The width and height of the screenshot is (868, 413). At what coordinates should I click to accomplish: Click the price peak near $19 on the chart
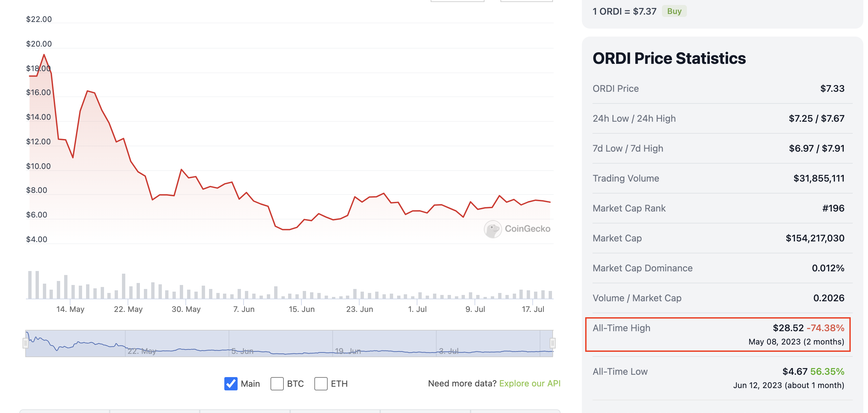[x=44, y=55]
